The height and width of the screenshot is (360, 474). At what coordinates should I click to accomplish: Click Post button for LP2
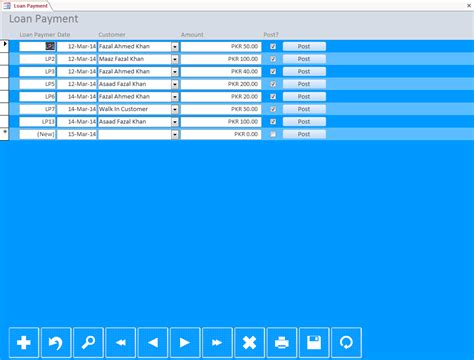[x=304, y=59]
